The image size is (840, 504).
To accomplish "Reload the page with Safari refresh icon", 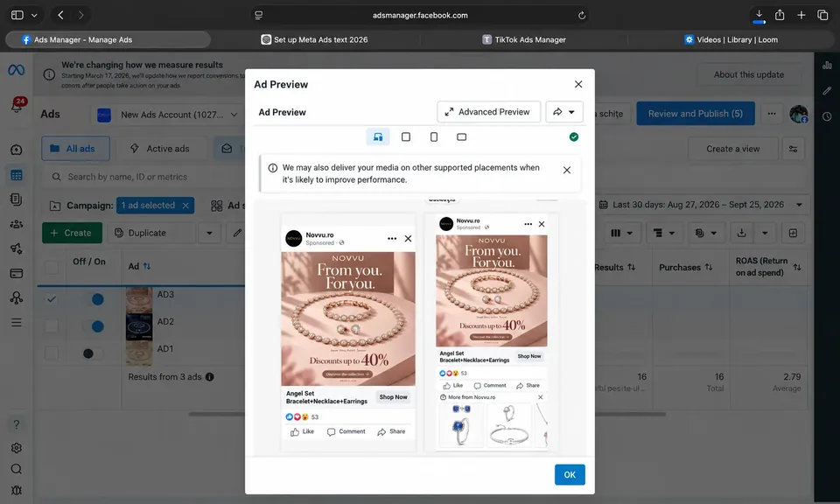I will click(x=582, y=16).
